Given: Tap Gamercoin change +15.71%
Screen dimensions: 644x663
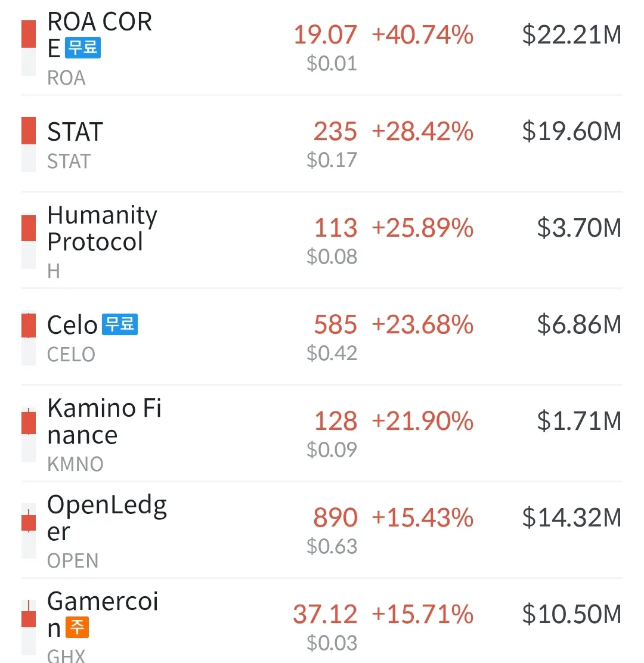Looking at the screenshot, I should (x=422, y=614).
